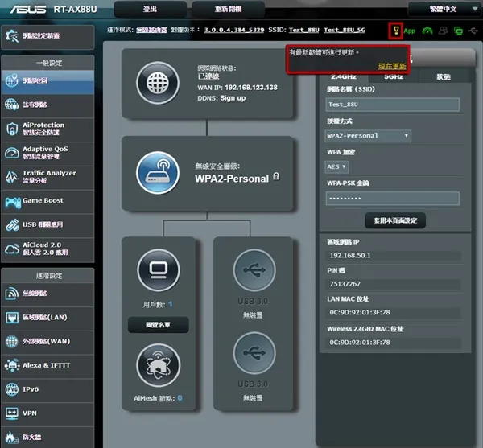The width and height of the screenshot is (483, 448).
Task: Open the AES WPA encryption dropdown
Action: tap(336, 166)
